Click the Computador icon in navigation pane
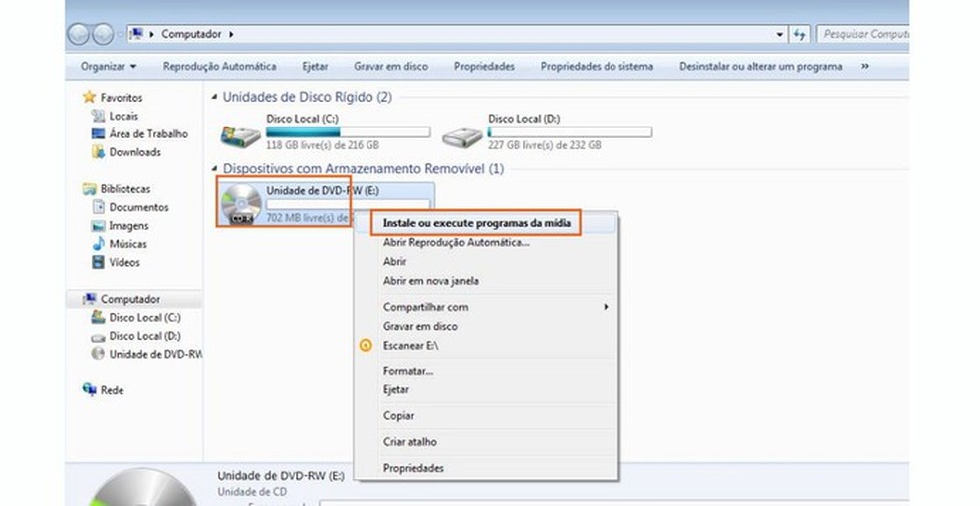 tap(90, 299)
